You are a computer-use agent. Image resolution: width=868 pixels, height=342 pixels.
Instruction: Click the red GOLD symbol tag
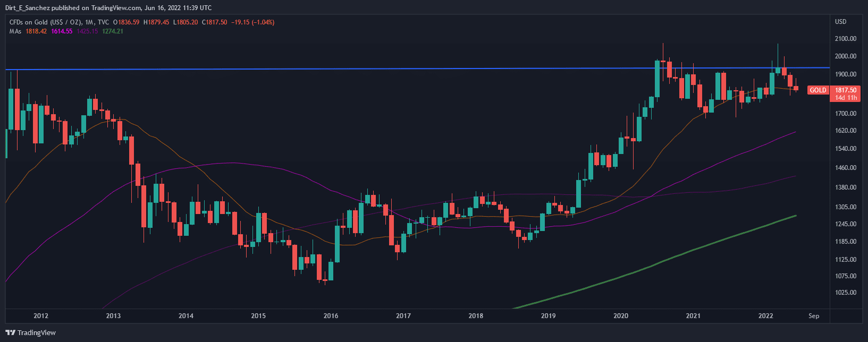click(x=818, y=90)
